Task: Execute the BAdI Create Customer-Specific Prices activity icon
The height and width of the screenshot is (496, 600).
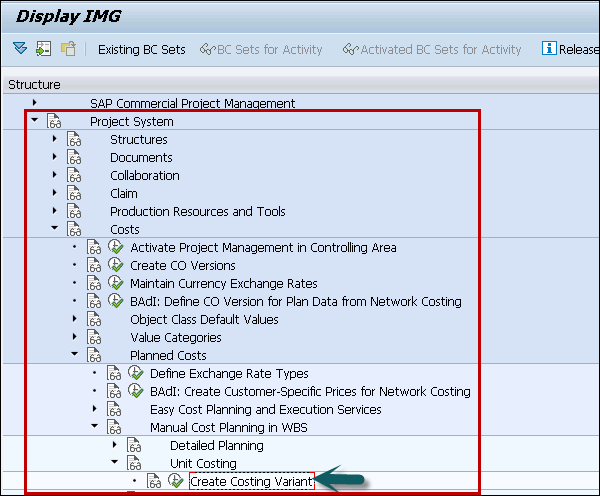Action: 136,392
